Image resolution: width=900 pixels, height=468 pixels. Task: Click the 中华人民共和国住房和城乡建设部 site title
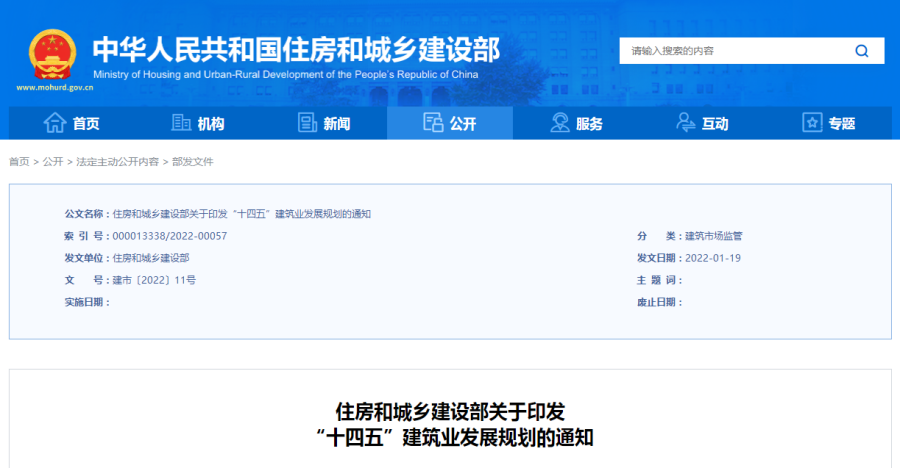(x=297, y=49)
